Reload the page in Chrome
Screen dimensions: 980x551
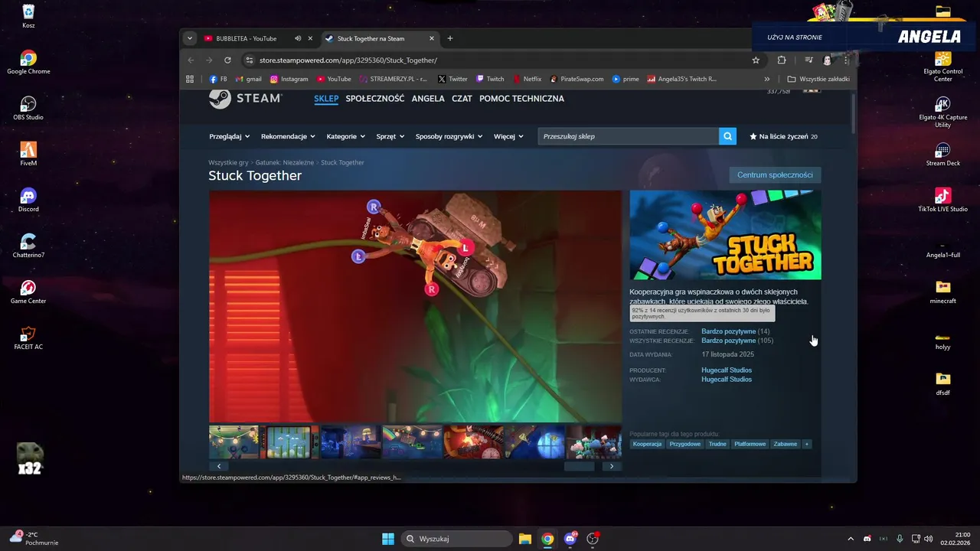click(227, 60)
